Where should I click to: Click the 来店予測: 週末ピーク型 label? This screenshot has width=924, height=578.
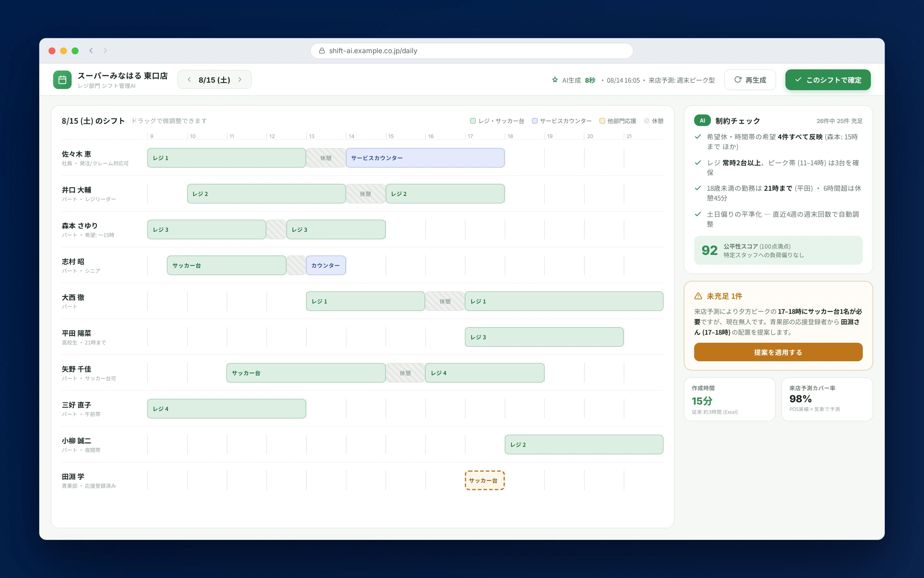point(681,80)
